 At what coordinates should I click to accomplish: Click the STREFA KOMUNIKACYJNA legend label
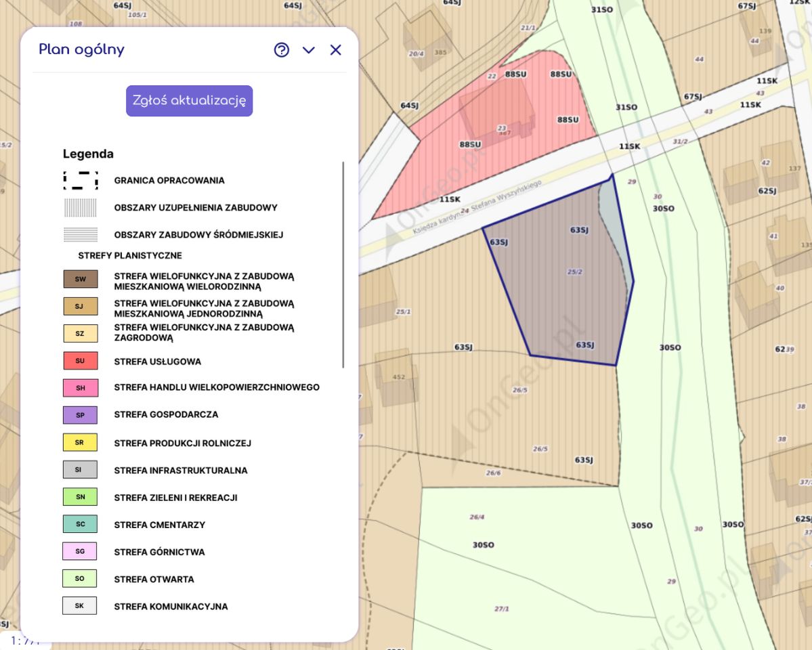[171, 607]
